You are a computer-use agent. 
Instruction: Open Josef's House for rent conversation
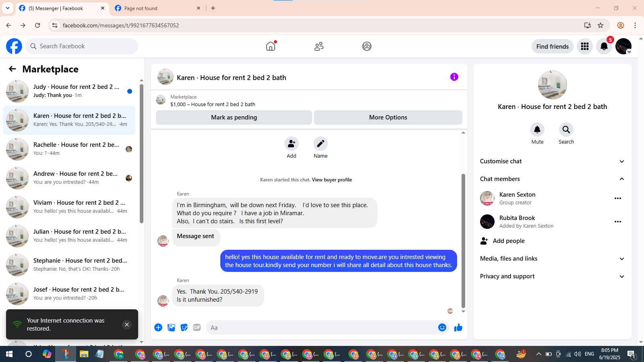pyautogui.click(x=69, y=294)
